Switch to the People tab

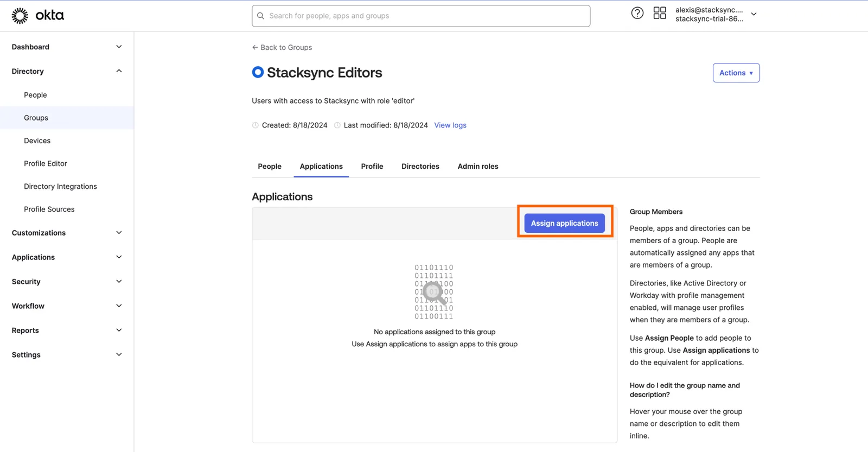click(x=270, y=167)
